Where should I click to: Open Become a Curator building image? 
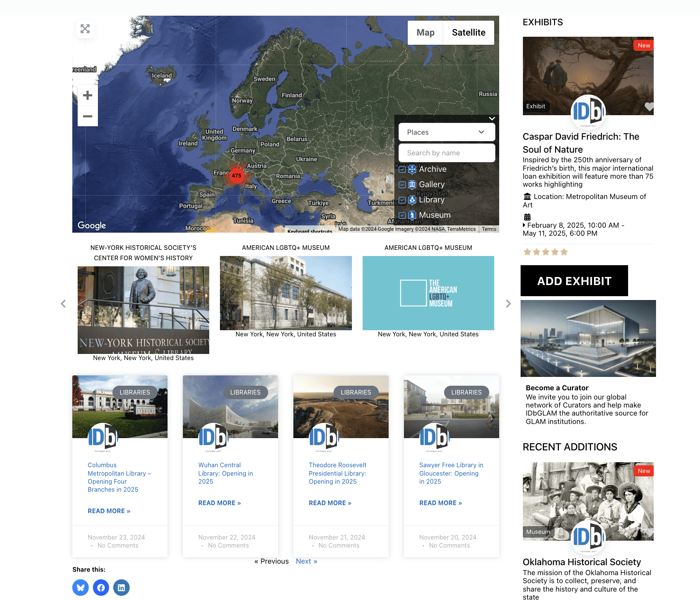tap(588, 338)
